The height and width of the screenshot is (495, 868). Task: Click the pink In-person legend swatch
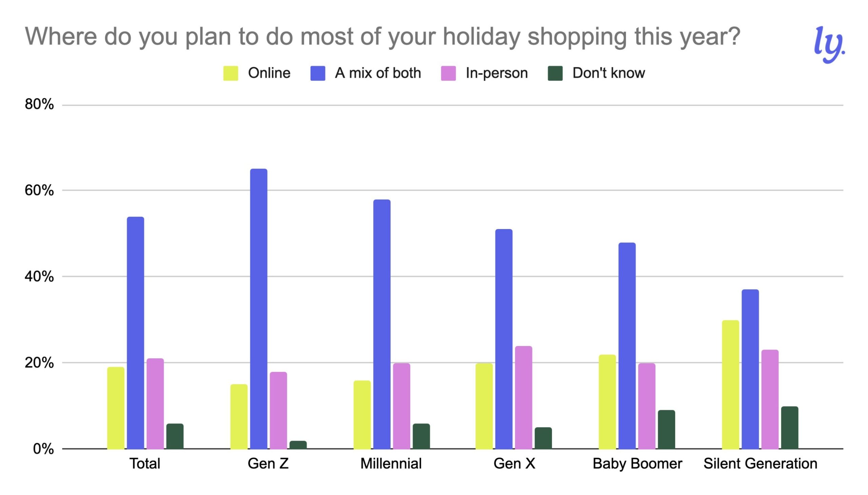[x=448, y=73]
